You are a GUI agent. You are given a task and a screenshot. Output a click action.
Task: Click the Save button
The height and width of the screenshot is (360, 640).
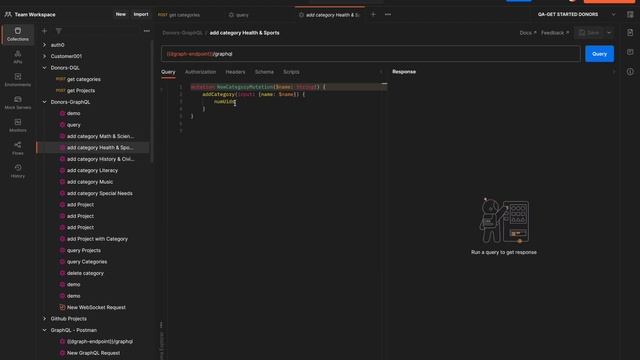pos(589,33)
